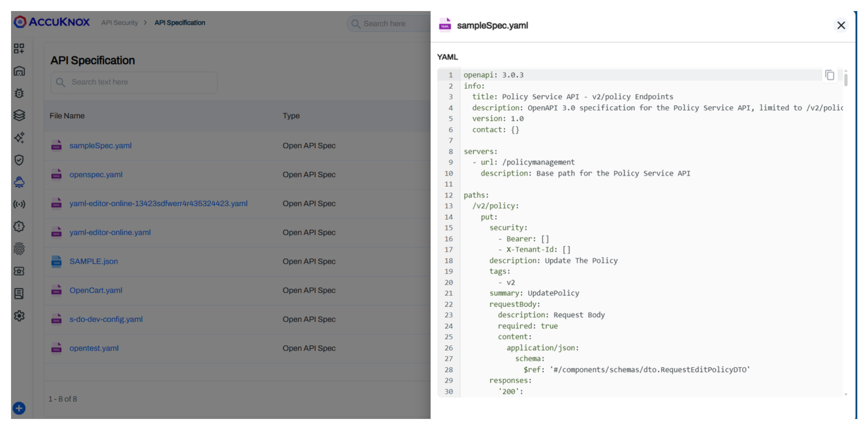Close the sampleSpec.yaml panel
This screenshot has width=868, height=430.
841,25
